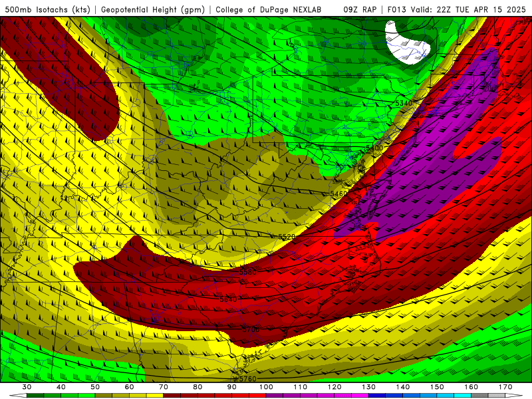Click the 5460 height contour label
The width and height of the screenshot is (532, 399).
pyautogui.click(x=338, y=194)
